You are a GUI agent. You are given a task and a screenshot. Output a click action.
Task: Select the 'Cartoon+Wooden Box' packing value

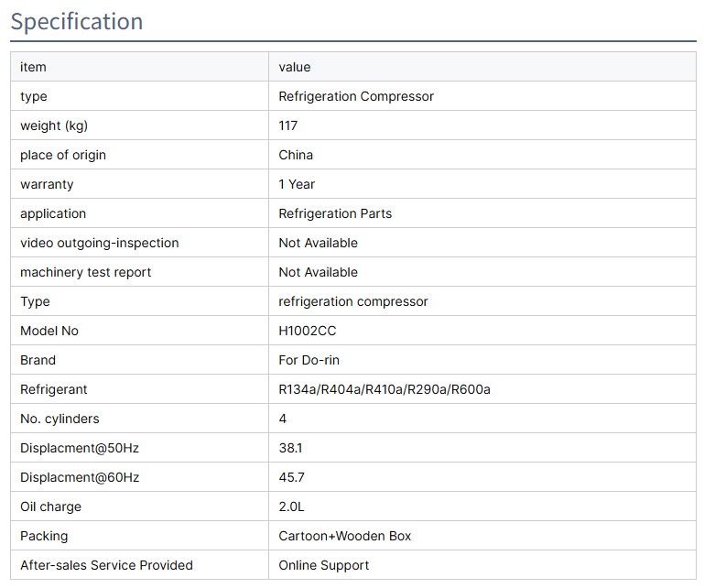pyautogui.click(x=345, y=536)
